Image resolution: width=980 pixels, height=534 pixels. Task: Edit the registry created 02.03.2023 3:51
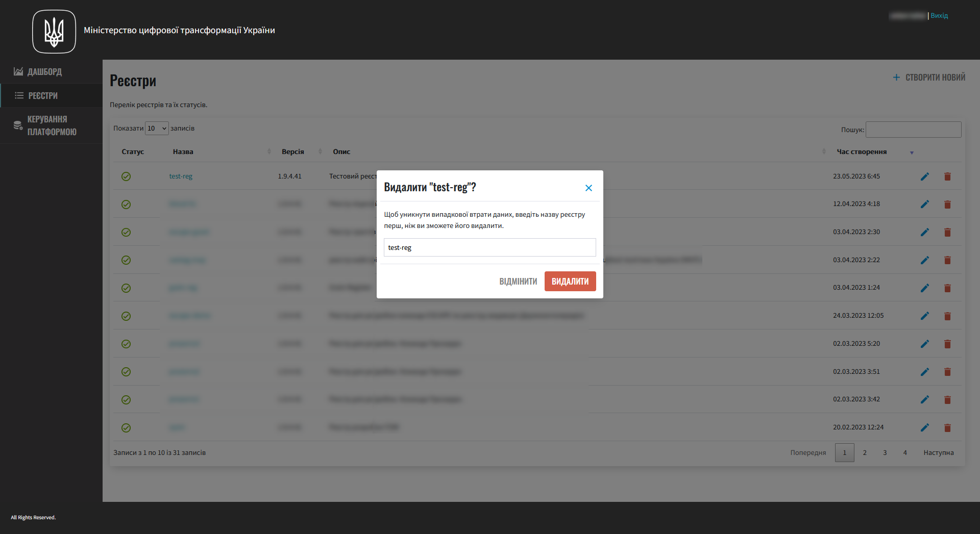tap(924, 372)
